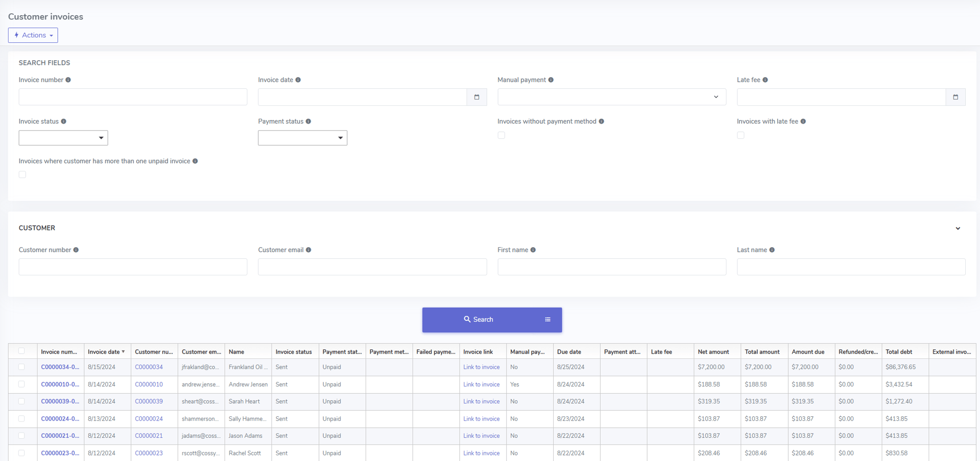Focus the First name input field
Image resolution: width=980 pixels, height=461 pixels.
pos(612,267)
